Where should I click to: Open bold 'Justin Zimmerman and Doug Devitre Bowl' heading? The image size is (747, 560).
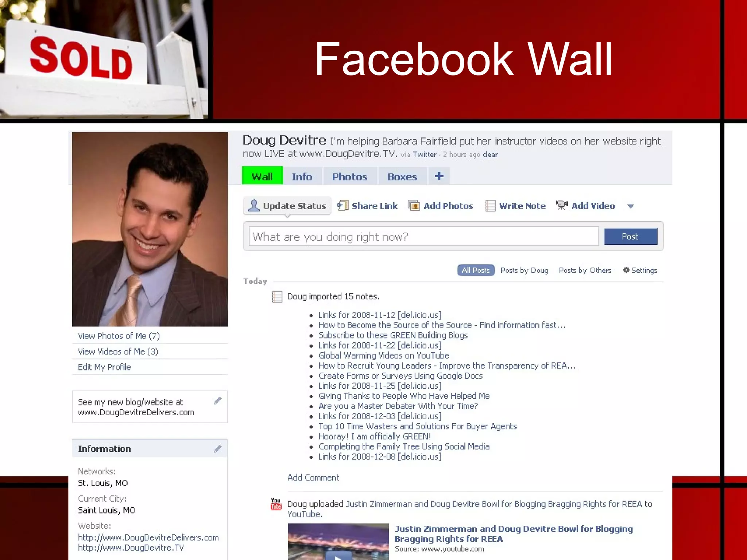pyautogui.click(x=514, y=534)
